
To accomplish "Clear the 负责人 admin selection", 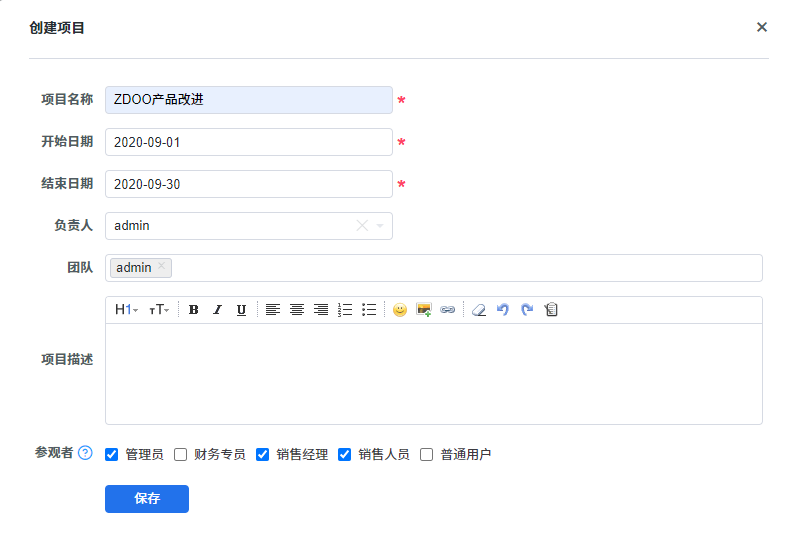I will pyautogui.click(x=362, y=226).
